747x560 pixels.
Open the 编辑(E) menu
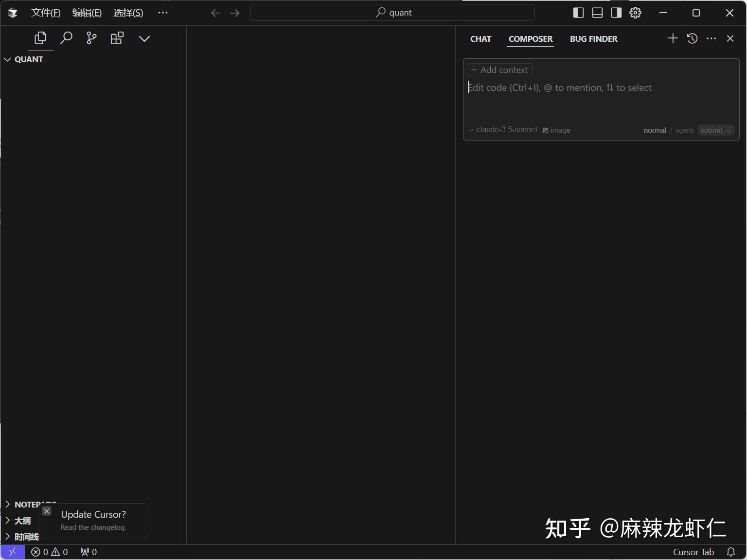[87, 13]
